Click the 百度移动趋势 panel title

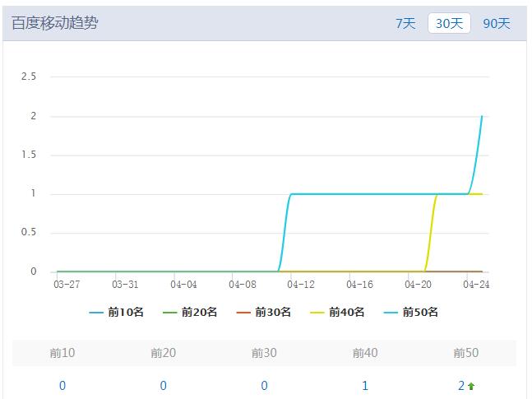[x=54, y=23]
